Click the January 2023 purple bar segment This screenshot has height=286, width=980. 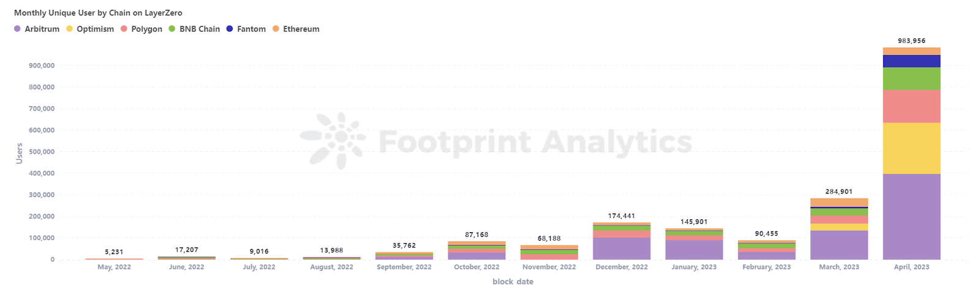click(693, 250)
